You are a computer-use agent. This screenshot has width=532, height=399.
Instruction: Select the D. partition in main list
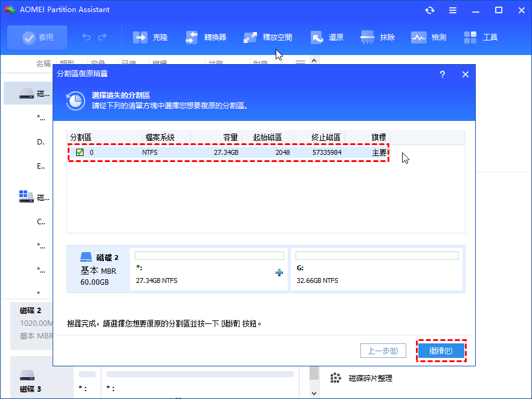click(x=41, y=142)
